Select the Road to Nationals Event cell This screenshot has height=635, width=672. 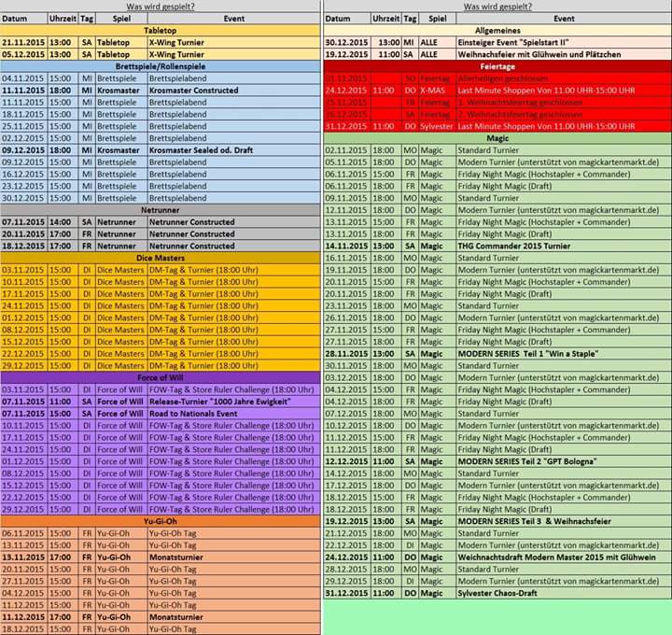(x=193, y=413)
